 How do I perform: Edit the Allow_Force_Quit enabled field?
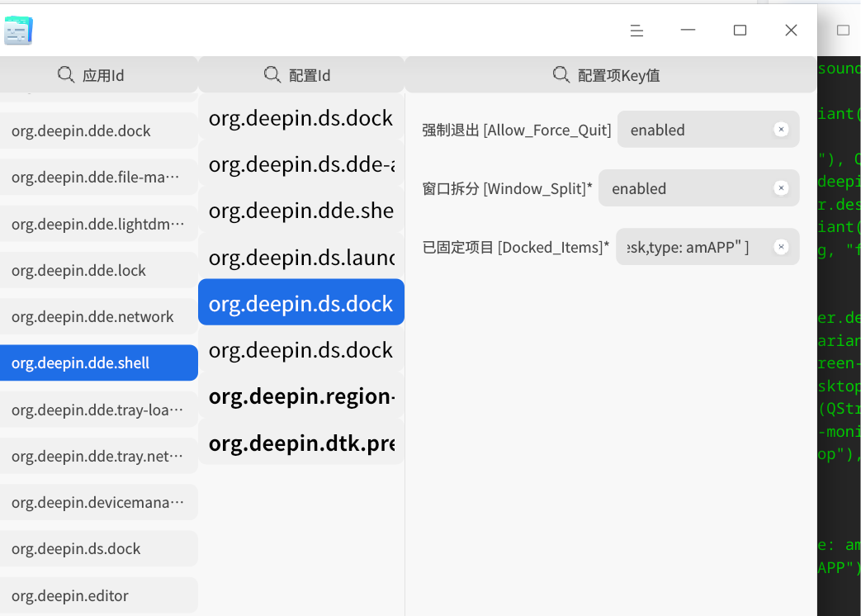click(x=708, y=130)
